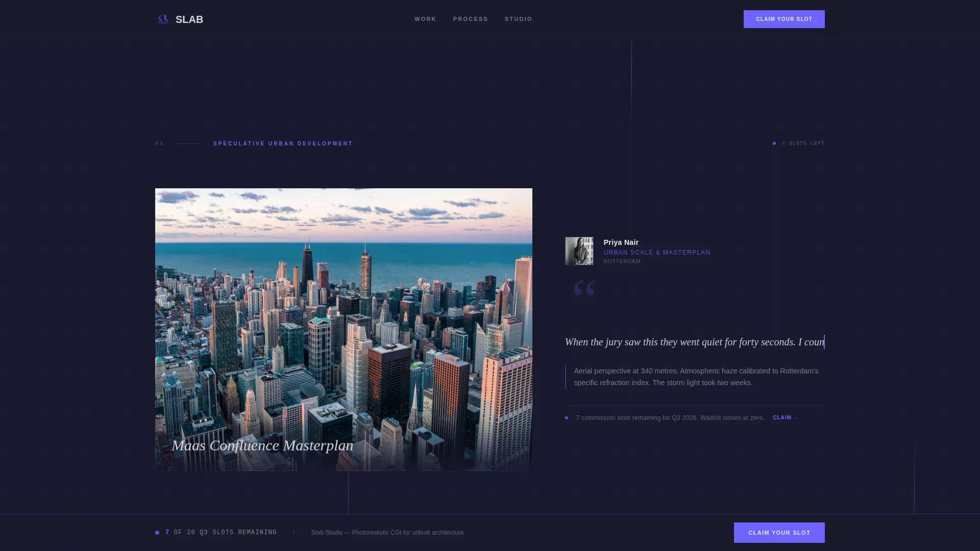980x551 pixels.
Task: Click the SLAB brand name
Action: (x=189, y=19)
